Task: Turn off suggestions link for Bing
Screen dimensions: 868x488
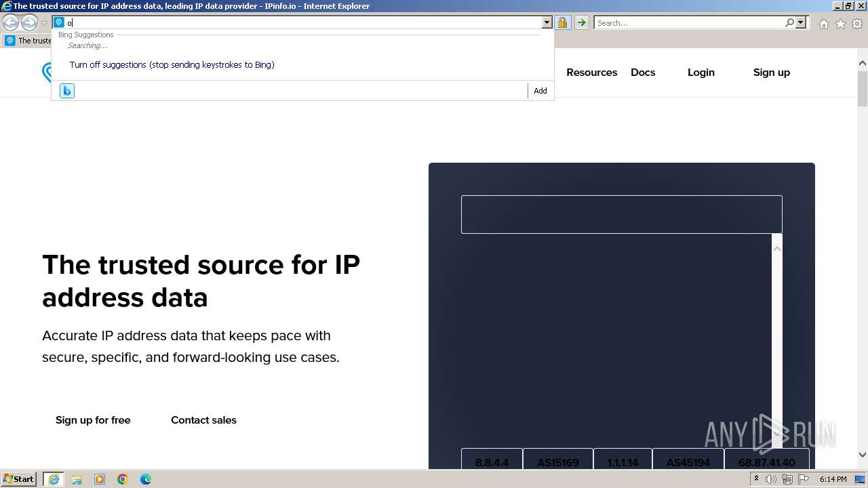Action: (x=172, y=64)
